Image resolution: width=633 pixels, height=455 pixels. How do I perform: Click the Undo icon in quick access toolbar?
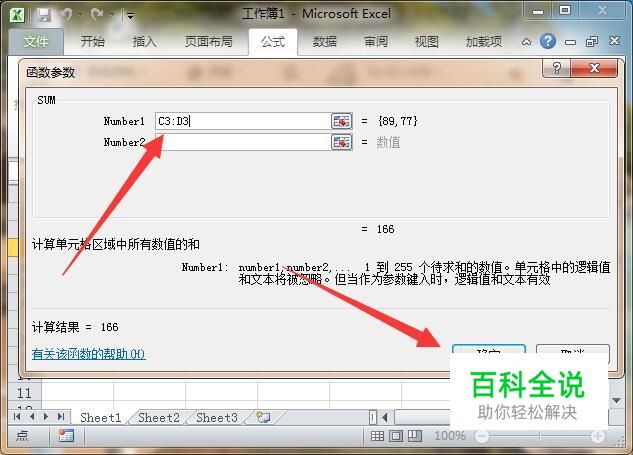(66, 15)
